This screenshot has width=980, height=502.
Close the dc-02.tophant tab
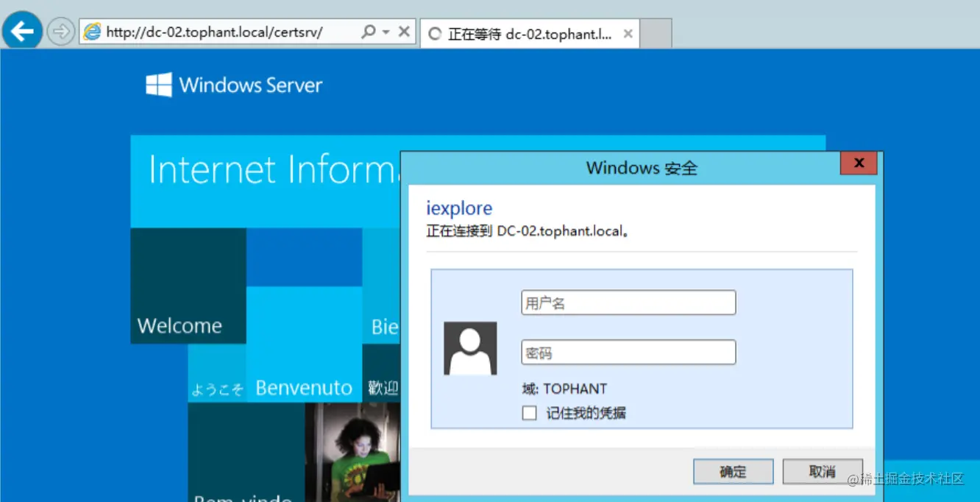tap(628, 34)
